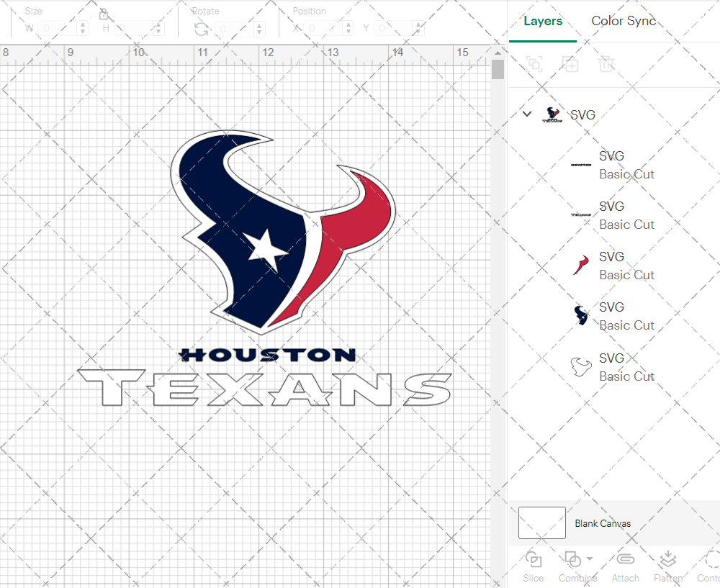Toggle the size aspect ratio lock
The image size is (720, 588).
pyautogui.click(x=103, y=15)
